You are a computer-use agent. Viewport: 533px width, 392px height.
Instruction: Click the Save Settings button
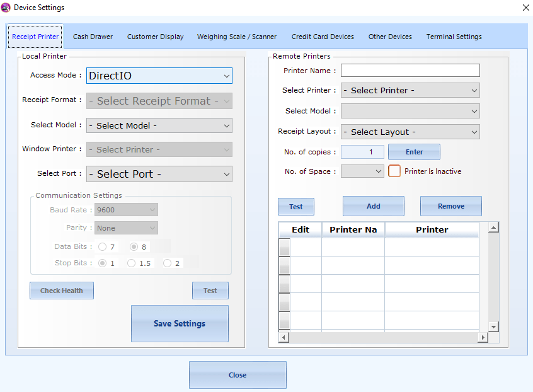(x=180, y=323)
